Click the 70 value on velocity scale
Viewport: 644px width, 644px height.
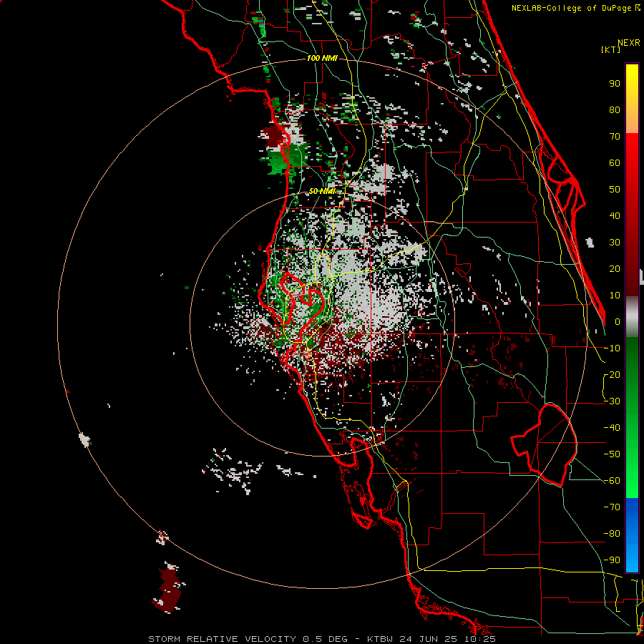pos(615,137)
